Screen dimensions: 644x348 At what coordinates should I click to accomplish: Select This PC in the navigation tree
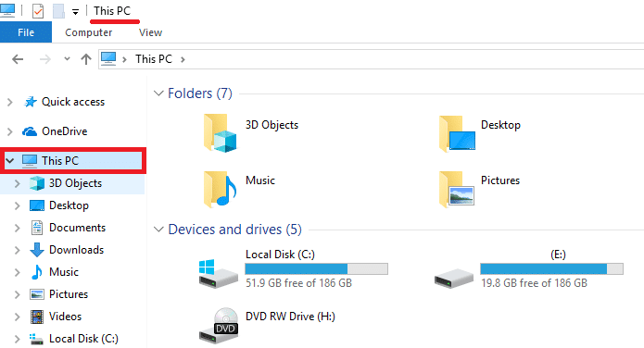[73, 160]
